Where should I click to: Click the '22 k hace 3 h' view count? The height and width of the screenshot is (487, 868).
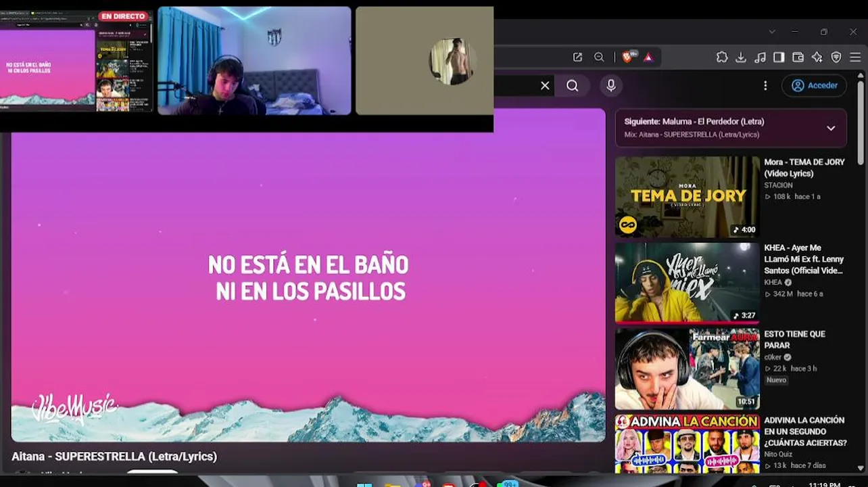(x=791, y=369)
